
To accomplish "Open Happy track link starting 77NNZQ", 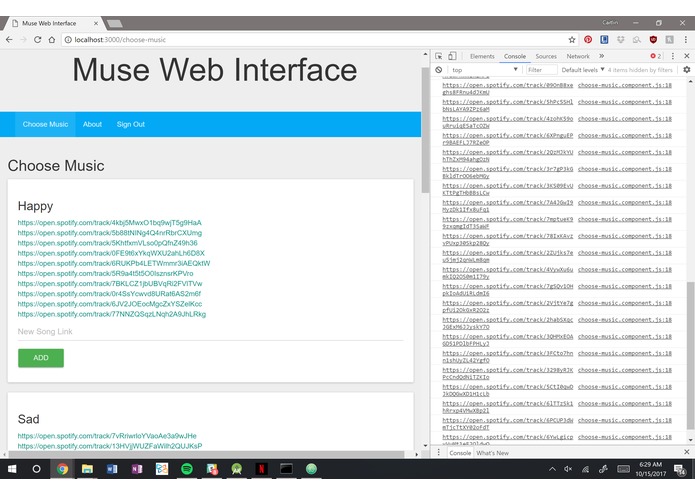I will click(112, 314).
